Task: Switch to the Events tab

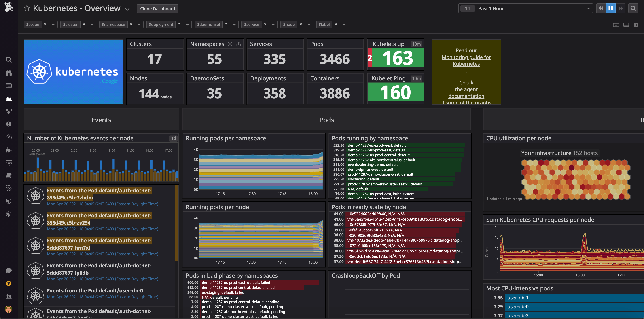Action: (101, 120)
